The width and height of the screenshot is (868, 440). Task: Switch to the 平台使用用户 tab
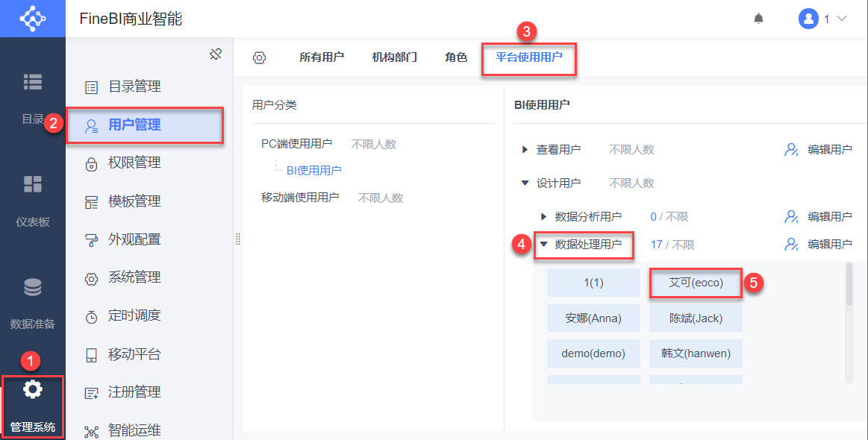528,57
